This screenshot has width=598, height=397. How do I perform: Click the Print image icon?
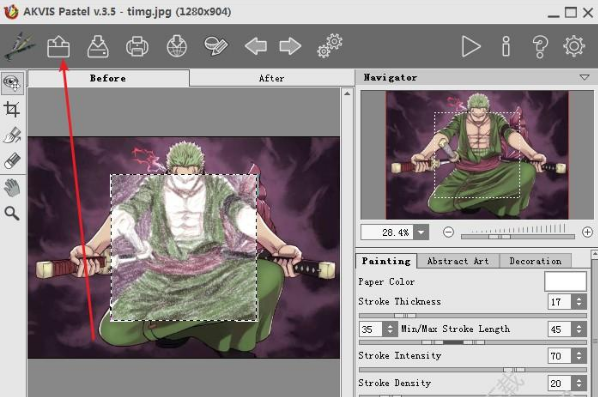pos(137,47)
